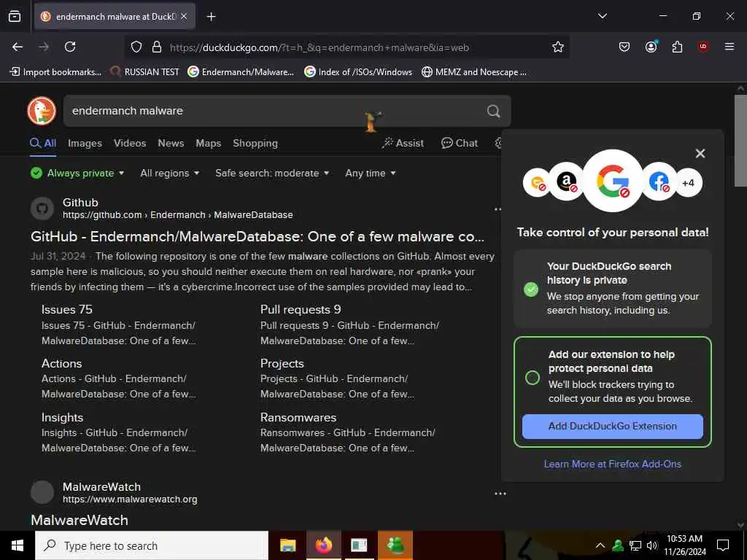Open the notification center icon
The height and width of the screenshot is (560, 747).
tap(723, 545)
